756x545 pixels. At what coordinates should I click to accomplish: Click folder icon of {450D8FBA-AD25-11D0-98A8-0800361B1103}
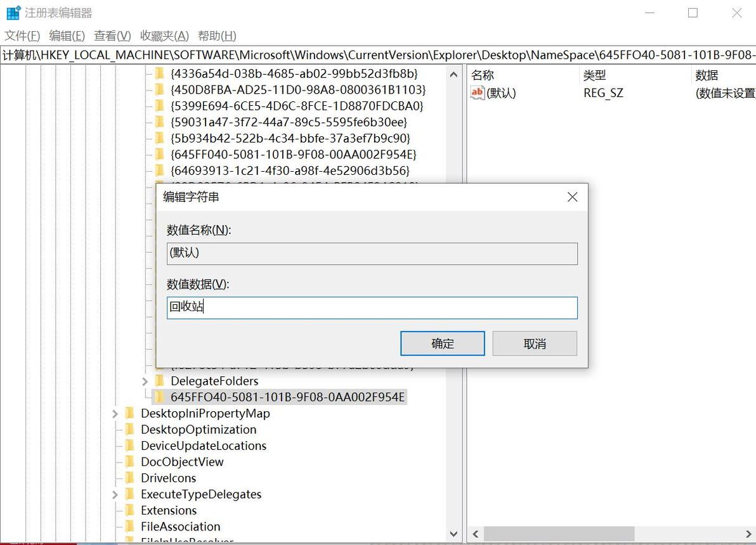(160, 89)
